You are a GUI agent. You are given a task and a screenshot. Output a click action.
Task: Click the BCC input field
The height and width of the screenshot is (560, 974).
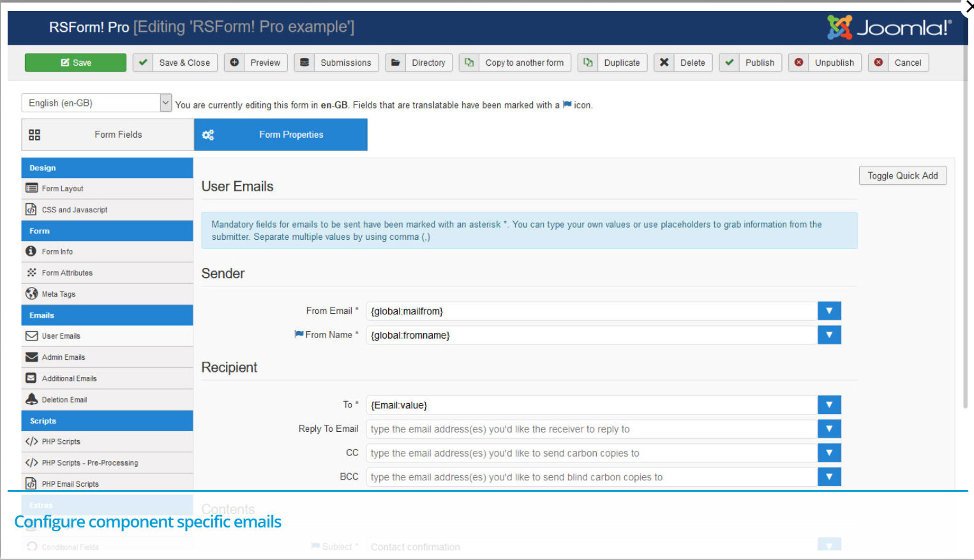(x=592, y=476)
